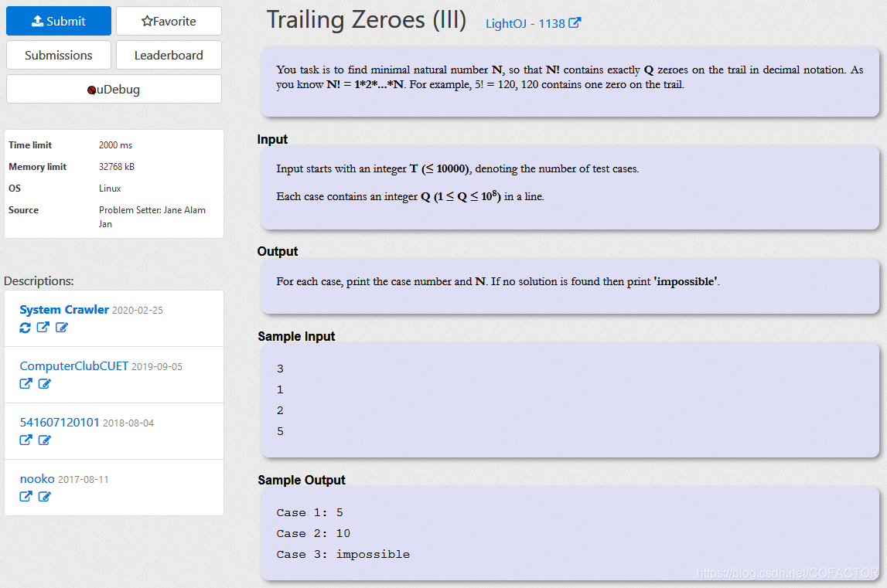Click the 'Trailing Zeroes (III)' title
The height and width of the screenshot is (588, 887).
pyautogui.click(x=367, y=20)
